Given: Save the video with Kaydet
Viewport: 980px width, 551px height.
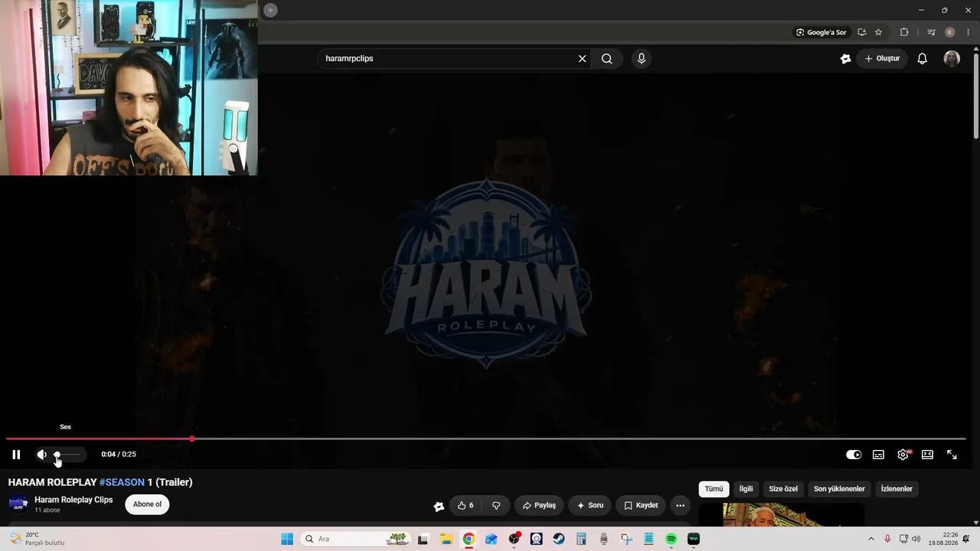Looking at the screenshot, I should 641,505.
